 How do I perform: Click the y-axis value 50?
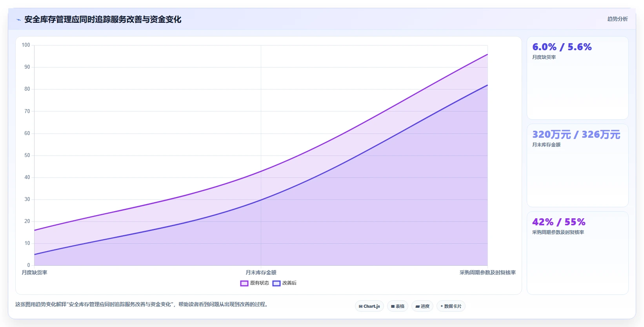27,155
